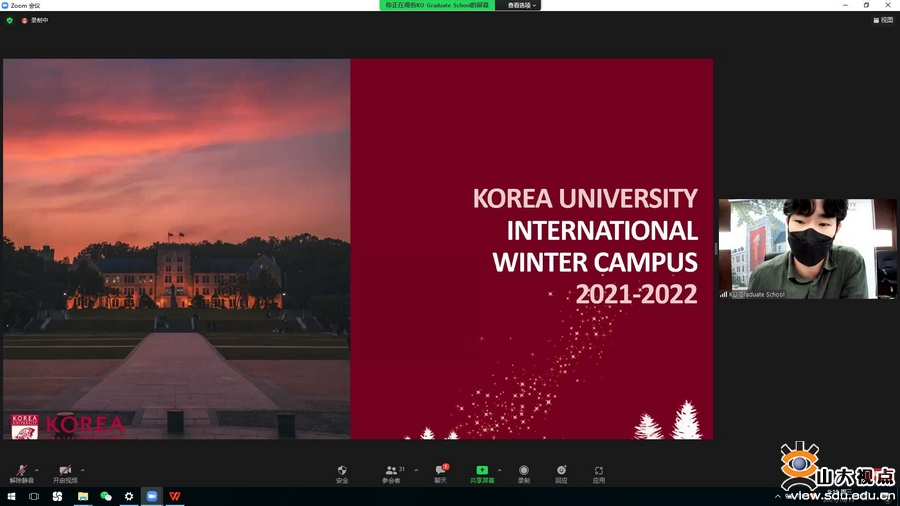Open Task View on the taskbar
The width and height of the screenshot is (900, 506).
pyautogui.click(x=34, y=496)
